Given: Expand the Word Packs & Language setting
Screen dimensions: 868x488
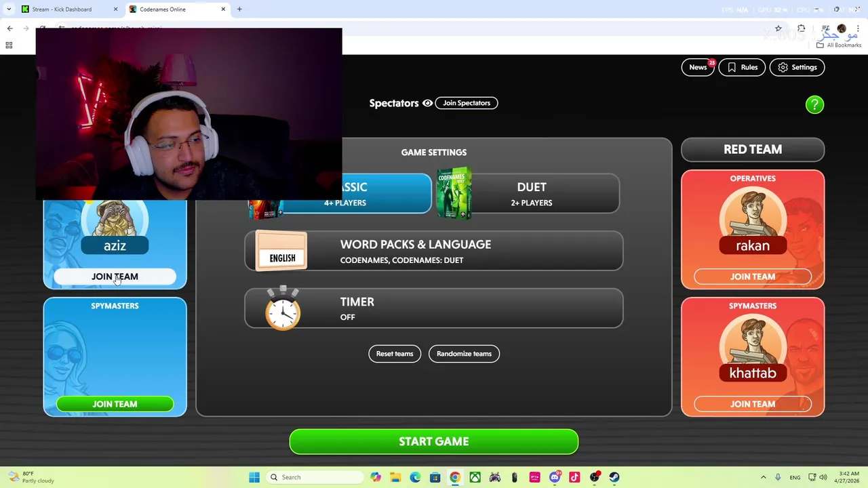Looking at the screenshot, I should tap(434, 251).
